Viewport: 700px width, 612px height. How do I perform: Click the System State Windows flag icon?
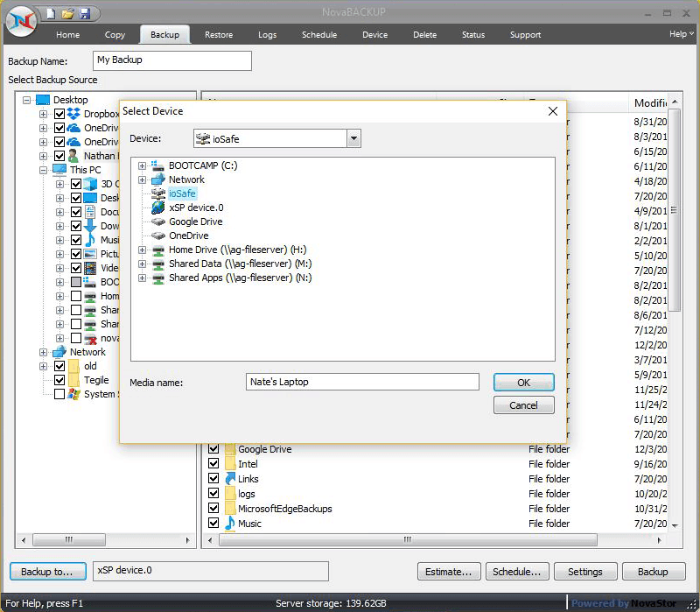tap(73, 394)
